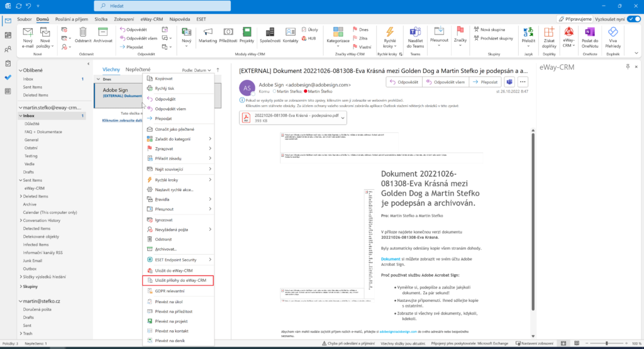Open the Zobrazení ribbon tab
Screen dimensions: 644x349
click(x=124, y=19)
